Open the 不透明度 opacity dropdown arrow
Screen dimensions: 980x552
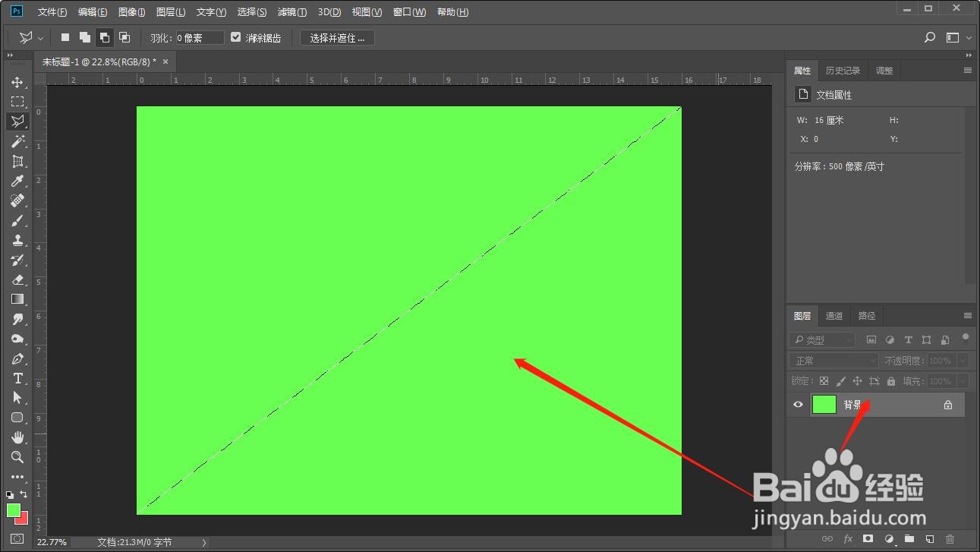pos(963,361)
